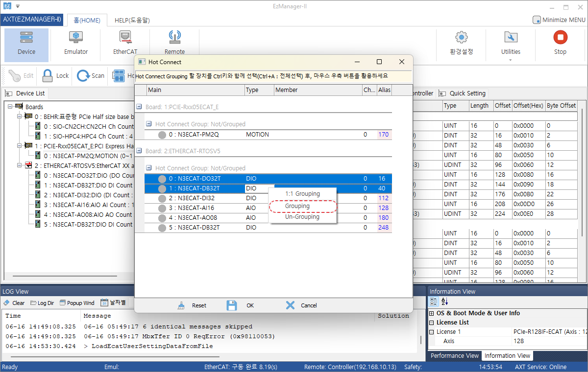Viewport: 588px width, 372px height.
Task: Choose 1:1 Grouping from context menu
Action: tap(302, 194)
